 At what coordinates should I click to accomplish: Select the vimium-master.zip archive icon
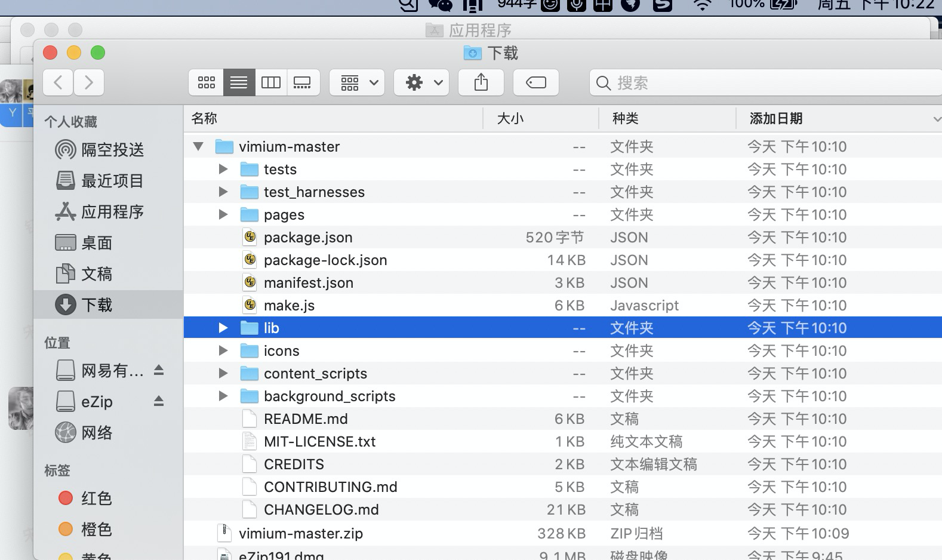pos(224,533)
